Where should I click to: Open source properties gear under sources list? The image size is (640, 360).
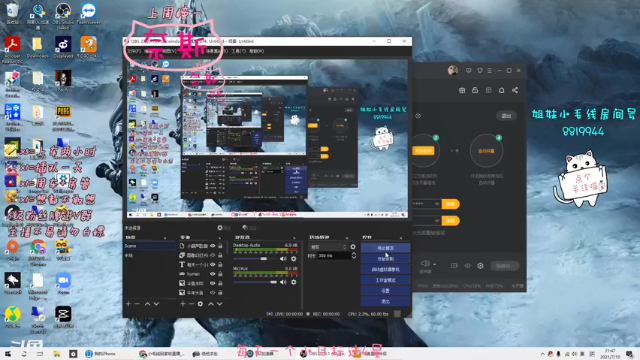click(x=200, y=304)
